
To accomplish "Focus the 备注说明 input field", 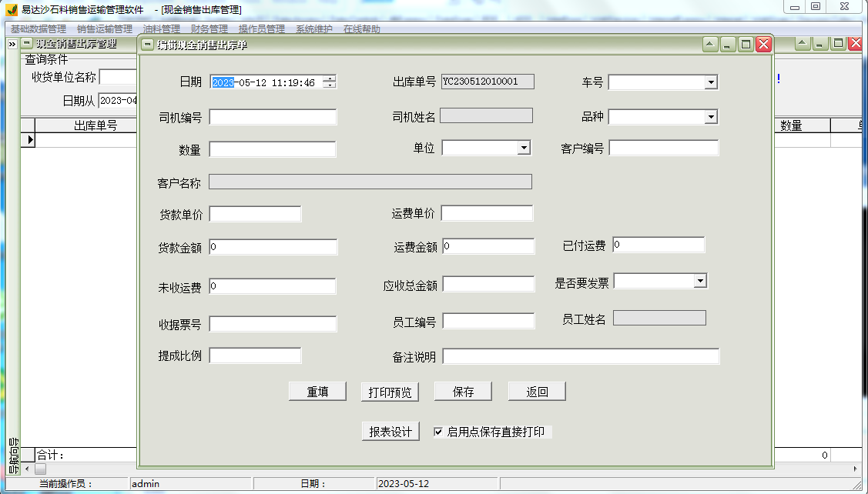I will [581, 356].
